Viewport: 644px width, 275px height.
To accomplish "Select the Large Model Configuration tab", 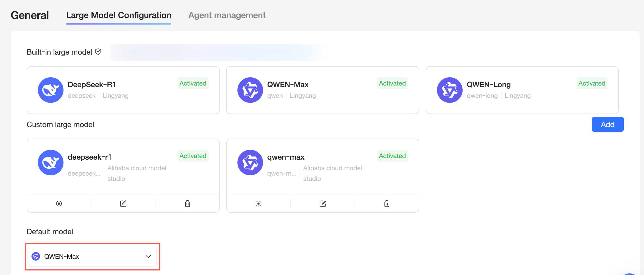I will 119,15.
